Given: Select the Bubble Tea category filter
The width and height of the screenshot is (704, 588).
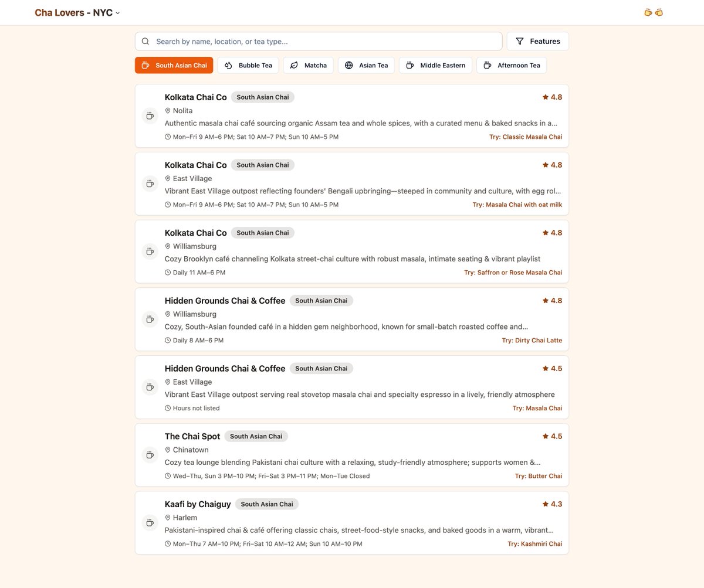Looking at the screenshot, I should click(248, 65).
